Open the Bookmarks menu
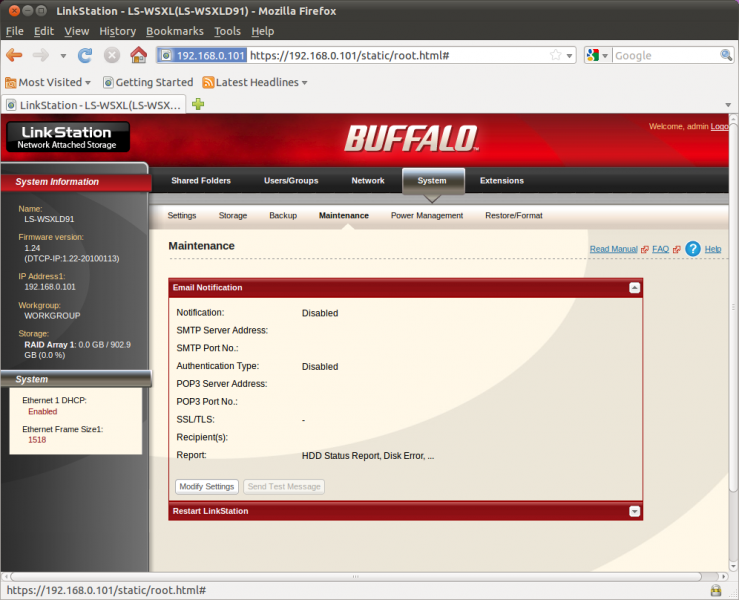Viewport: 739px width, 600px height. (175, 31)
